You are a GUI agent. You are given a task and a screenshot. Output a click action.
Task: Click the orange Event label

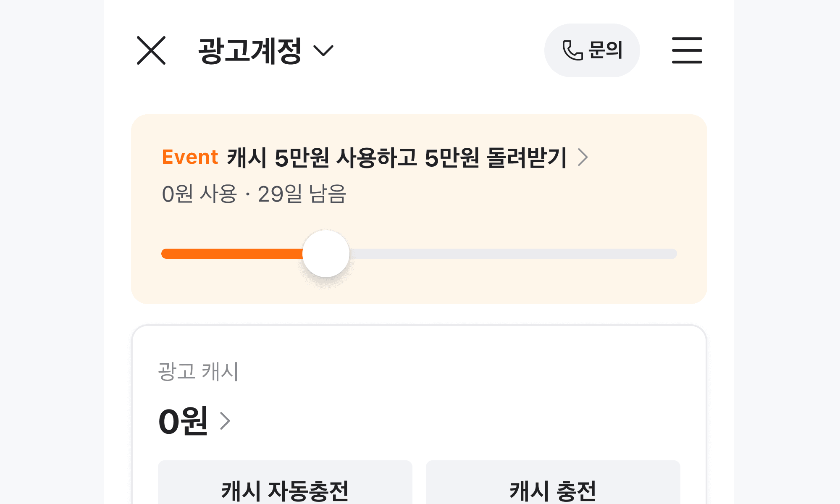pos(190,157)
